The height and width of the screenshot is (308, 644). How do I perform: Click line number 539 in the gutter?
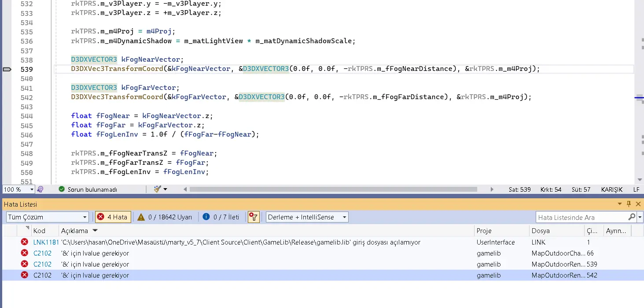click(26, 69)
